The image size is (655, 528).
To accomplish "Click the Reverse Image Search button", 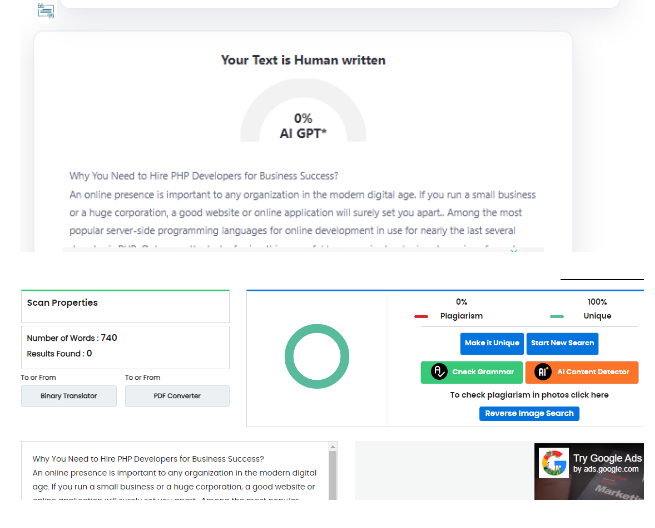I will coord(529,414).
